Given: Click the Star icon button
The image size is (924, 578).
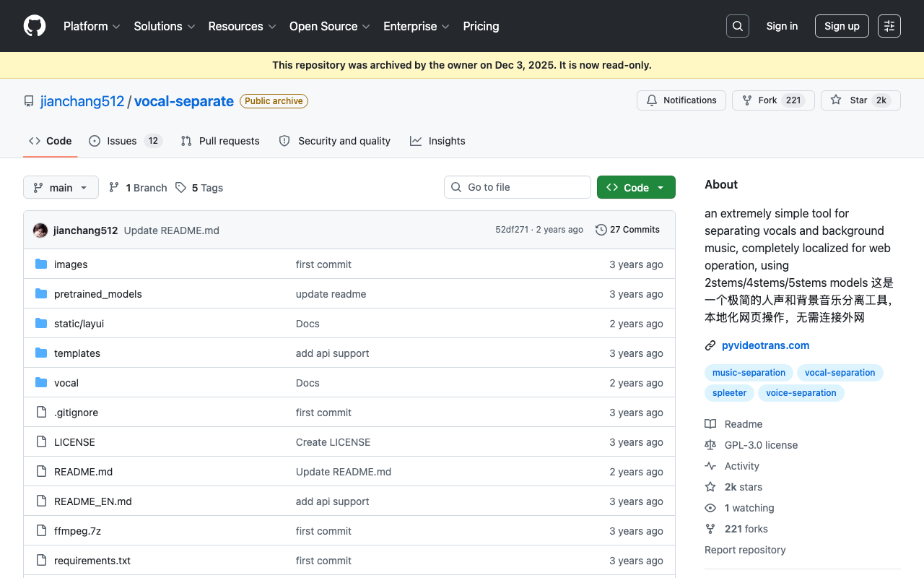Looking at the screenshot, I should point(836,100).
